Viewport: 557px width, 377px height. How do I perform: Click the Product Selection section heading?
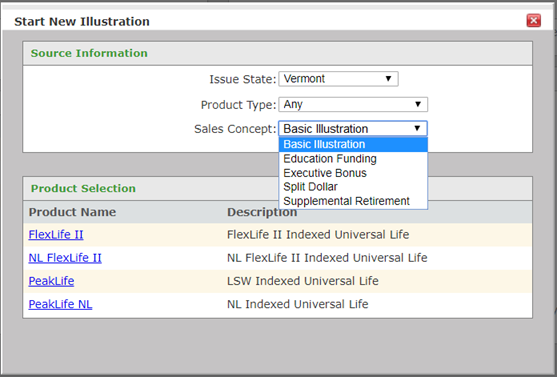click(x=83, y=188)
